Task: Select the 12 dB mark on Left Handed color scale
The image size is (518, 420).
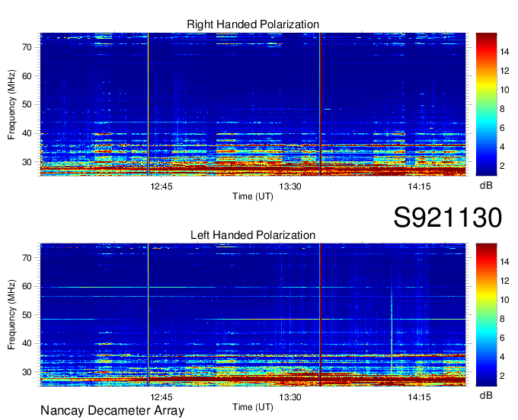Action: tap(504, 281)
